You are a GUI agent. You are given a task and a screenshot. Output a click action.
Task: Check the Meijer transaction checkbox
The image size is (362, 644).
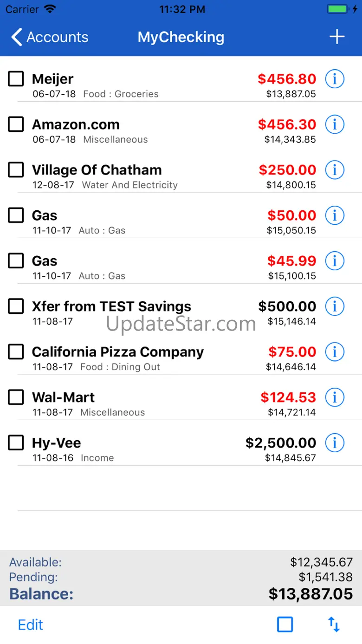coord(16,79)
